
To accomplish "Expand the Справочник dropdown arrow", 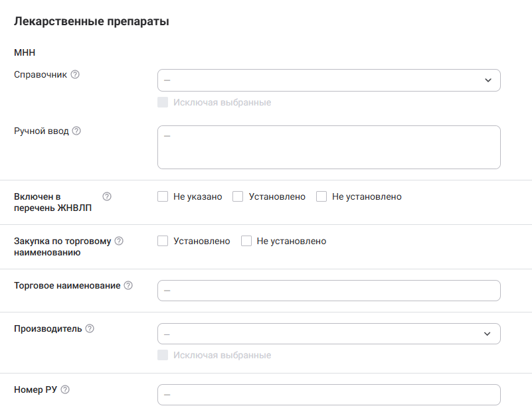I will [x=488, y=80].
